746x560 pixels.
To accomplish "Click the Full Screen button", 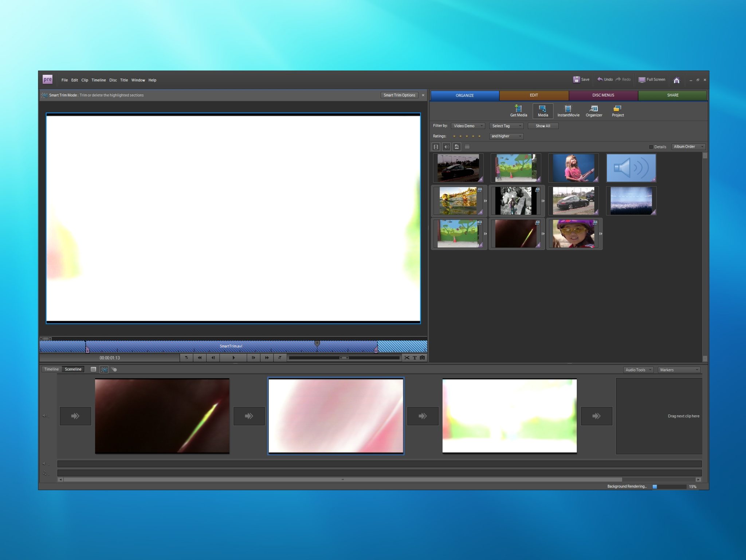I will [x=652, y=79].
